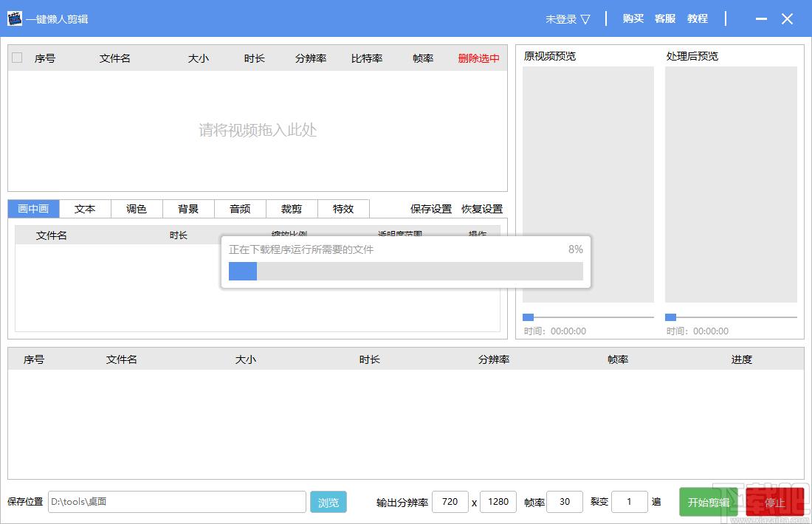The height and width of the screenshot is (524, 812).
Task: Click the app logo icon in title bar
Action: click(x=15, y=18)
